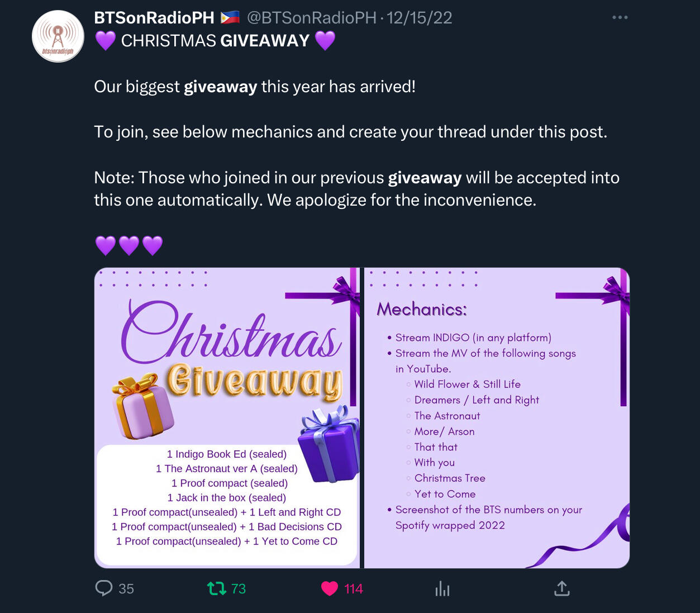
Task: Click the 'Our biggest giveaway this year' sentence
Action: coord(255,87)
